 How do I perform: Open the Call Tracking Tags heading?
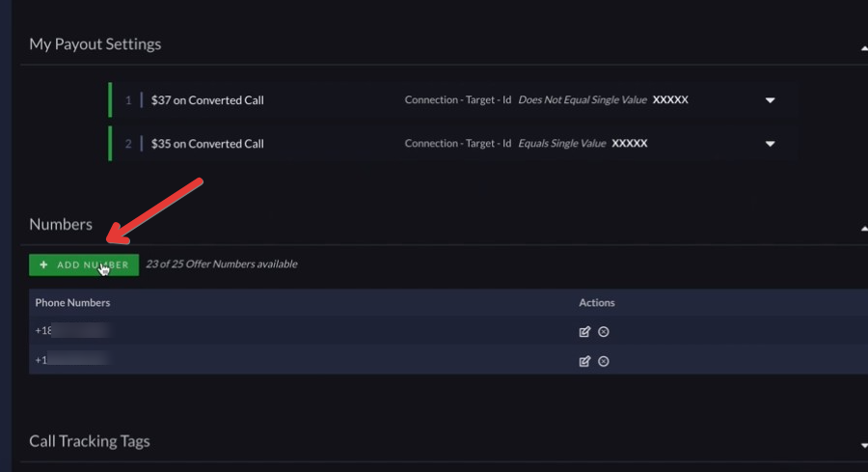(x=90, y=441)
